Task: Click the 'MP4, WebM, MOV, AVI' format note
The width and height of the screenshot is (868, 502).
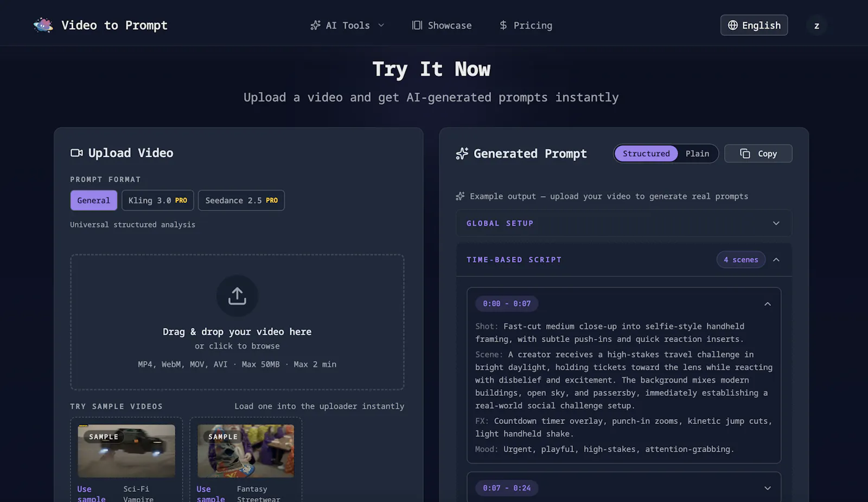Action: [237, 364]
